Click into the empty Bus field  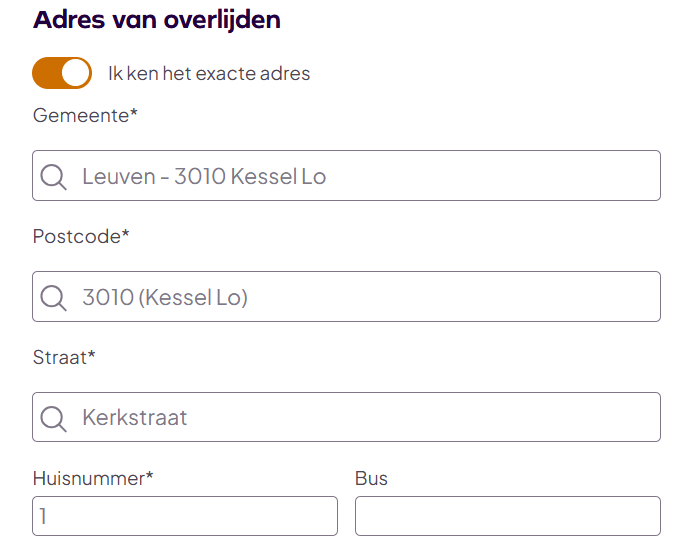point(507,516)
